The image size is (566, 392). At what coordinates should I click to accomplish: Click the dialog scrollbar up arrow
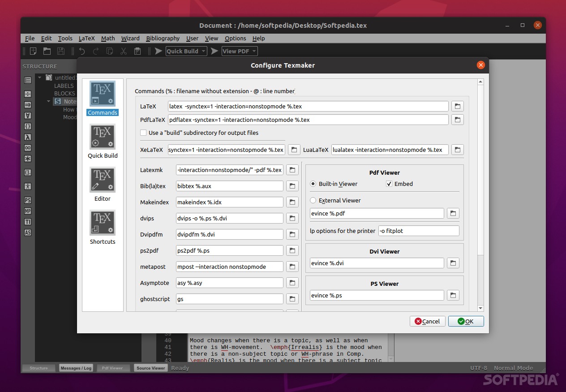[480, 82]
